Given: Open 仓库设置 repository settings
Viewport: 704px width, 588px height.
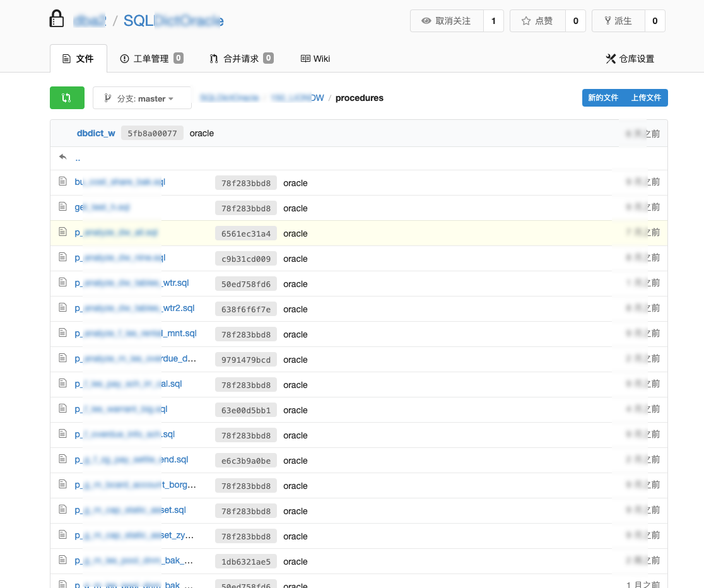Looking at the screenshot, I should point(630,59).
